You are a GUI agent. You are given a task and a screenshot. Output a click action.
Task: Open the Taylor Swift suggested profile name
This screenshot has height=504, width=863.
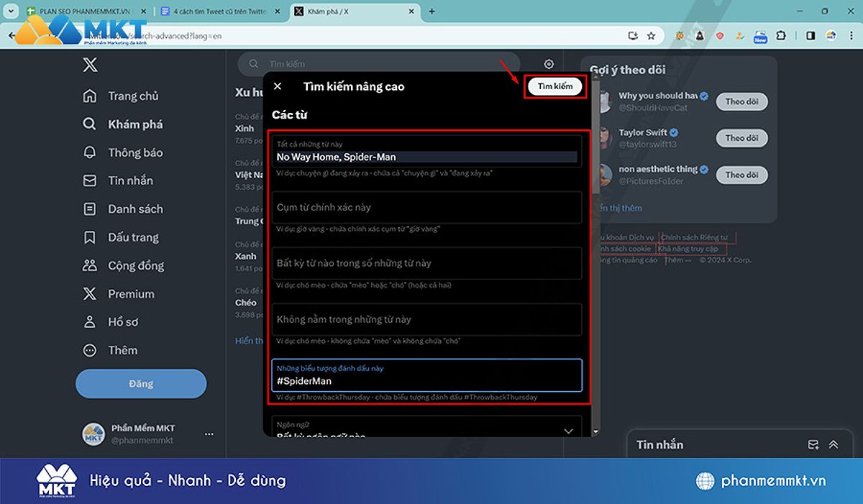(x=643, y=132)
